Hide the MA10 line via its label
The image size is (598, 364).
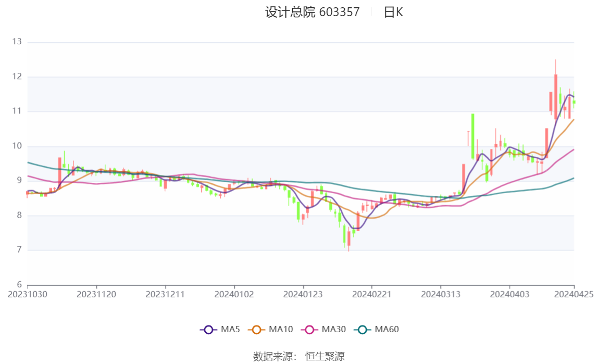point(281,329)
